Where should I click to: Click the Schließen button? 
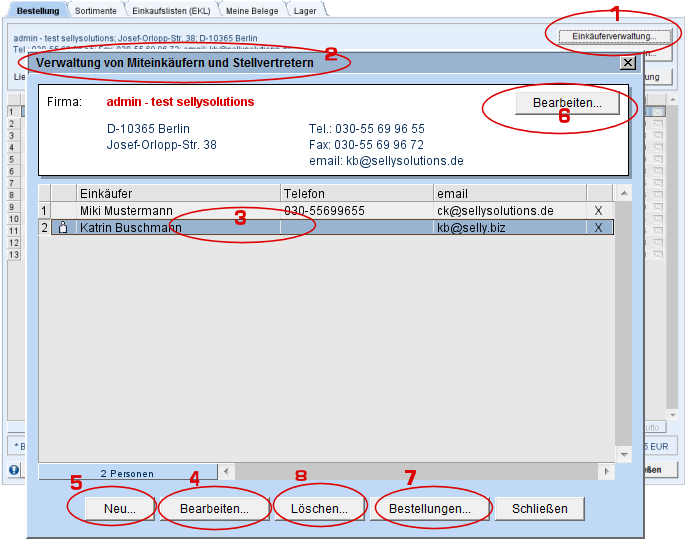(x=539, y=508)
